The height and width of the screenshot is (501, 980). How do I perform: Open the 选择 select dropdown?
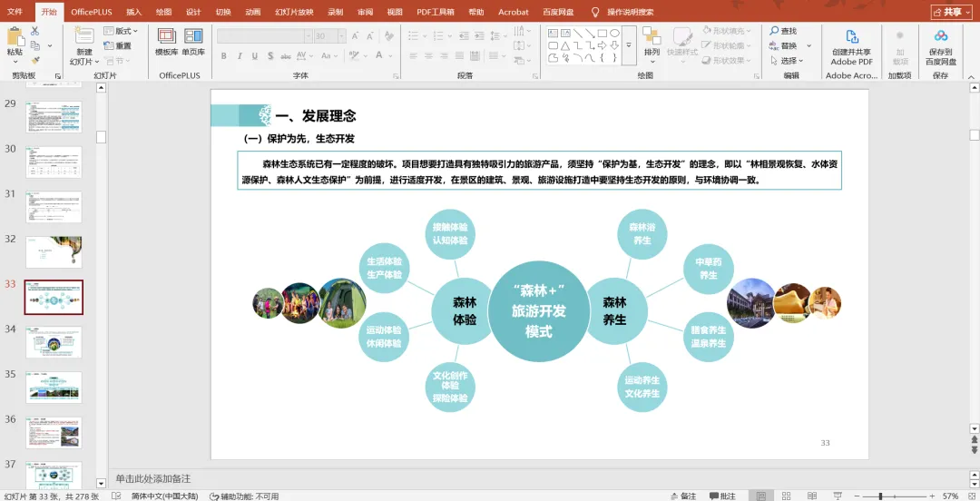[787, 61]
